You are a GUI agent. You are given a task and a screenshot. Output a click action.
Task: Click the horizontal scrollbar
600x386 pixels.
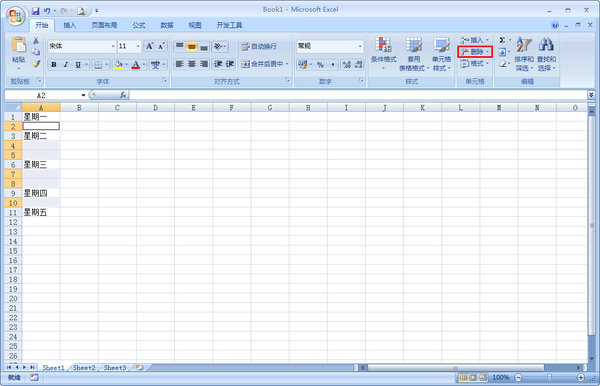(x=455, y=368)
